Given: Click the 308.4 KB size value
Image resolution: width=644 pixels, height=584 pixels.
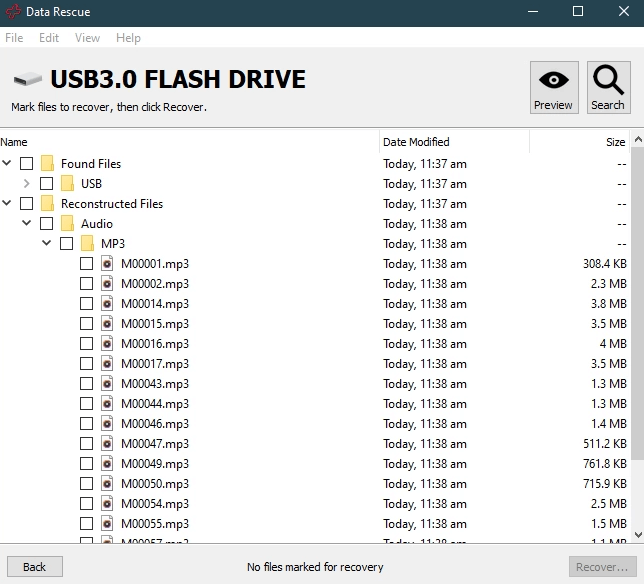Looking at the screenshot, I should (x=605, y=264).
